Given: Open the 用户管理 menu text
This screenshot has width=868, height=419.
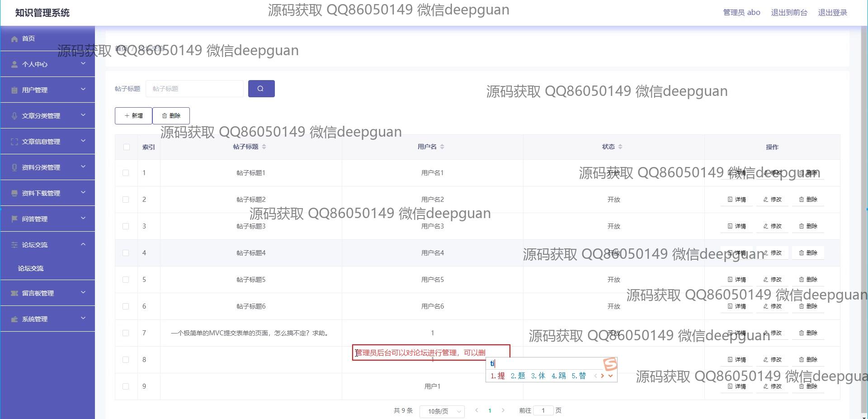Looking at the screenshot, I should [35, 90].
